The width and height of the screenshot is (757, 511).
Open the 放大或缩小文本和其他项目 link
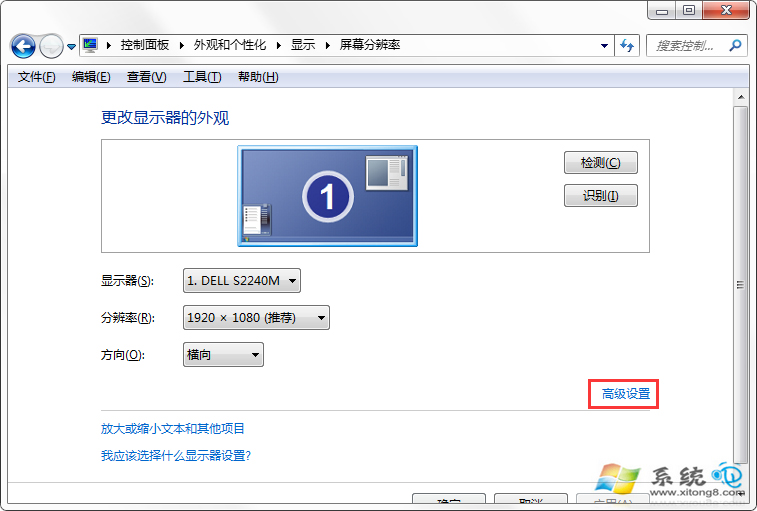[173, 428]
